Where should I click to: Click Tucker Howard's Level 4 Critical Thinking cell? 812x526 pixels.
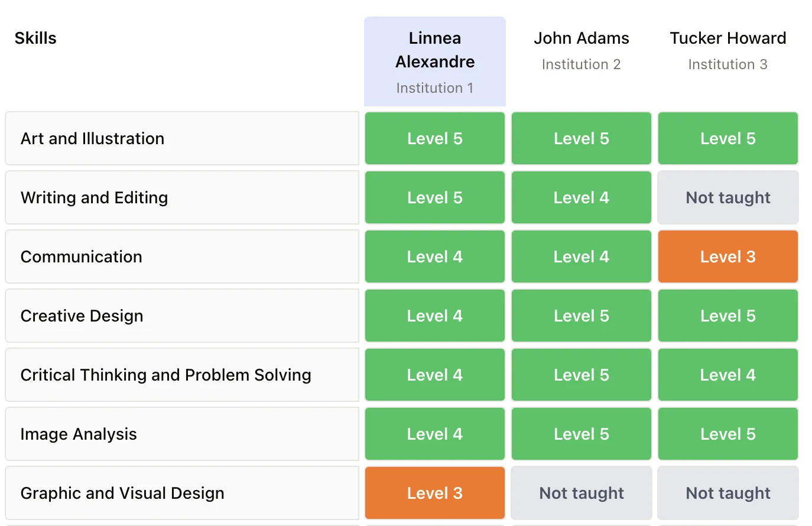click(x=727, y=375)
